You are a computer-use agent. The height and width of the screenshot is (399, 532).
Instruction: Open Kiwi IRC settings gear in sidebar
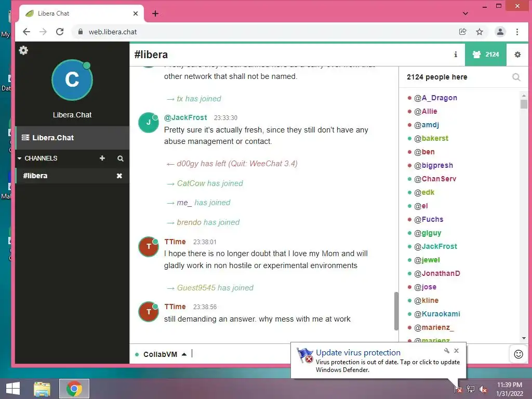[x=23, y=50]
